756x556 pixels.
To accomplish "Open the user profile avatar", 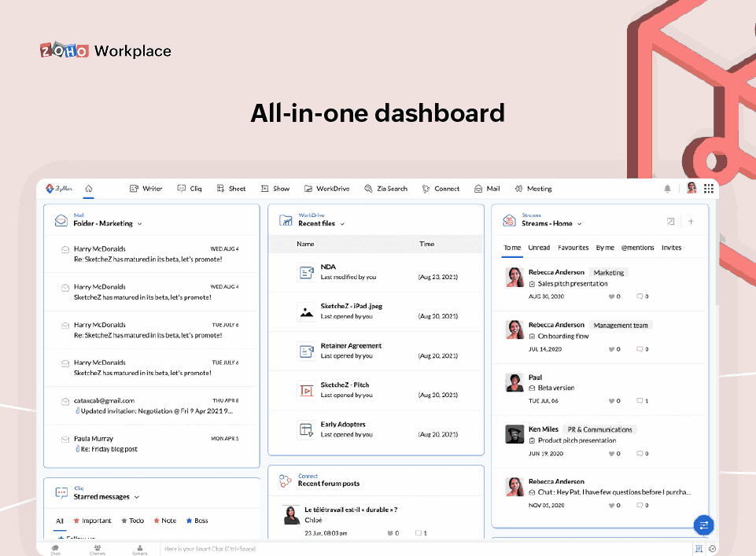I will 691,188.
